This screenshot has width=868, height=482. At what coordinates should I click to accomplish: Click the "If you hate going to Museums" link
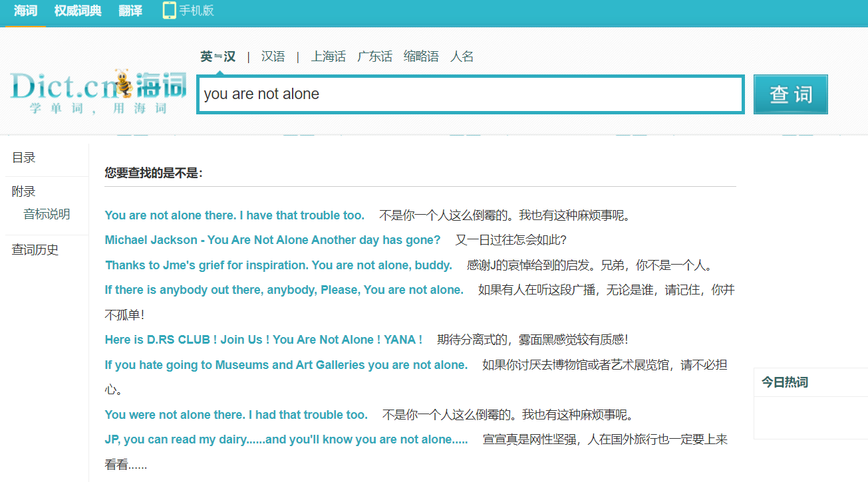[x=286, y=365]
